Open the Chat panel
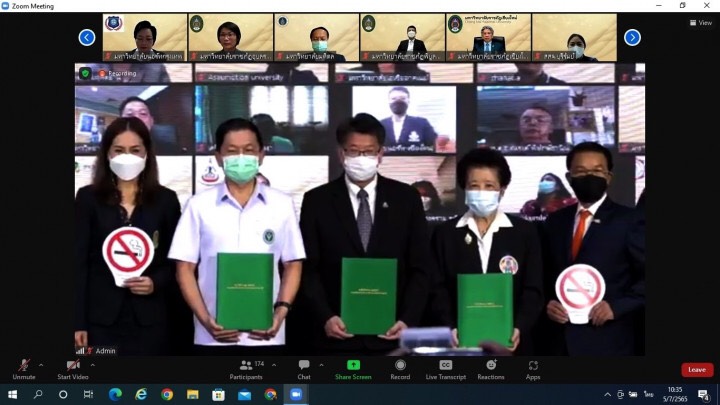Viewport: 720px width, 405px height. point(304,368)
